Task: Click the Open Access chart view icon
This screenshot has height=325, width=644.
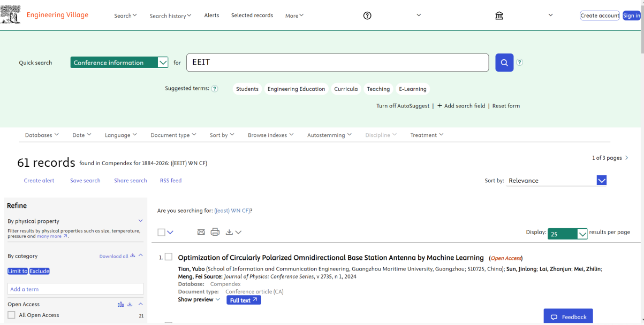Action: 121,304
